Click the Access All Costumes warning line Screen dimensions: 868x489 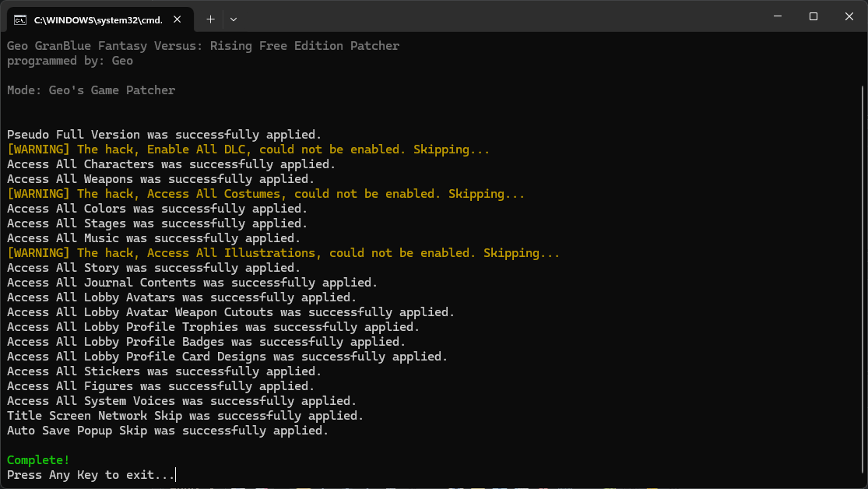point(265,194)
